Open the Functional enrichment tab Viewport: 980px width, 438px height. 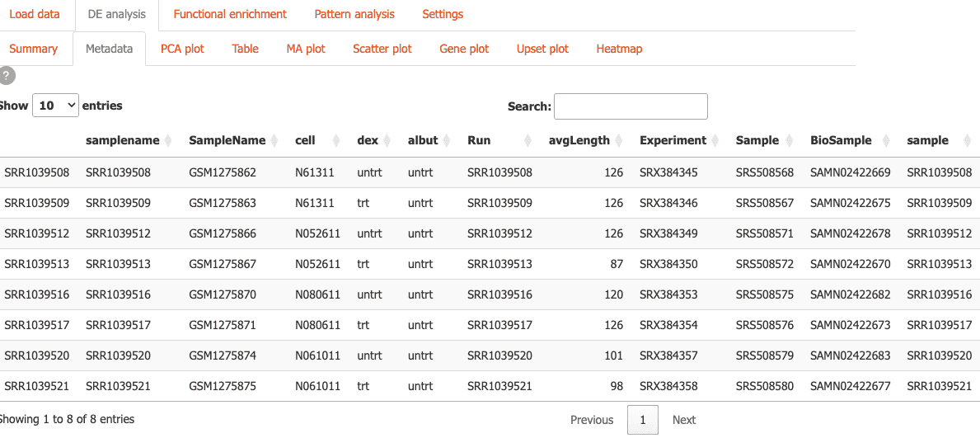tap(230, 14)
